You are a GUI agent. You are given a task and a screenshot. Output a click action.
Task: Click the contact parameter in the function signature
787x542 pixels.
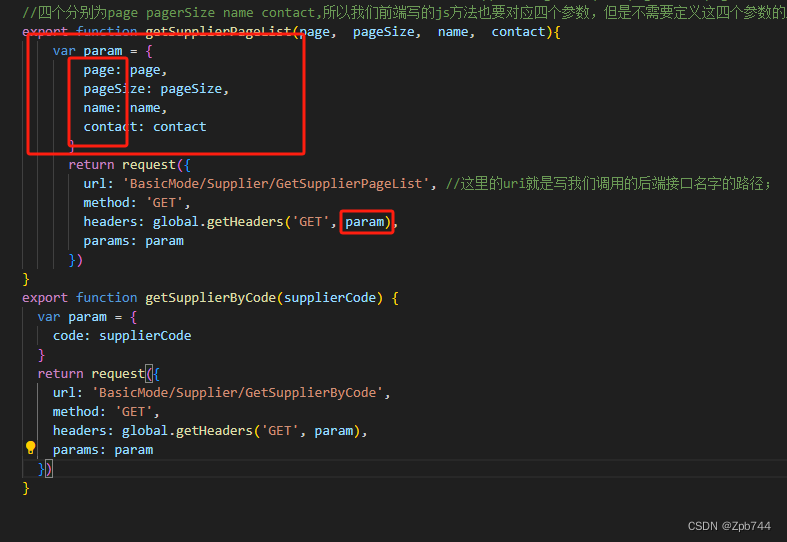(518, 32)
